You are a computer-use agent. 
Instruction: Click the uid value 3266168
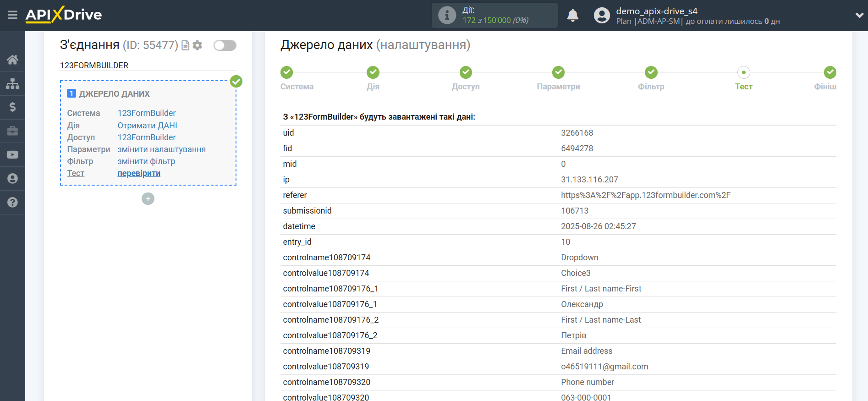577,133
